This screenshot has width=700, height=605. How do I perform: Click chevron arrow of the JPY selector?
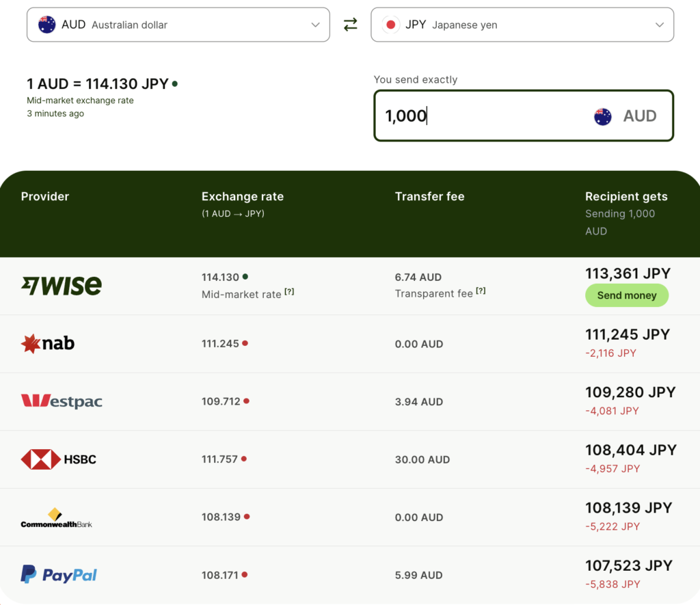(660, 25)
